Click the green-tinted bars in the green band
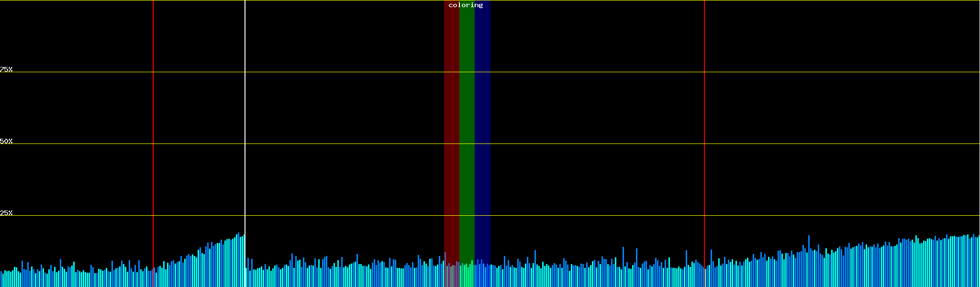The width and height of the screenshot is (980, 287). pos(467,276)
